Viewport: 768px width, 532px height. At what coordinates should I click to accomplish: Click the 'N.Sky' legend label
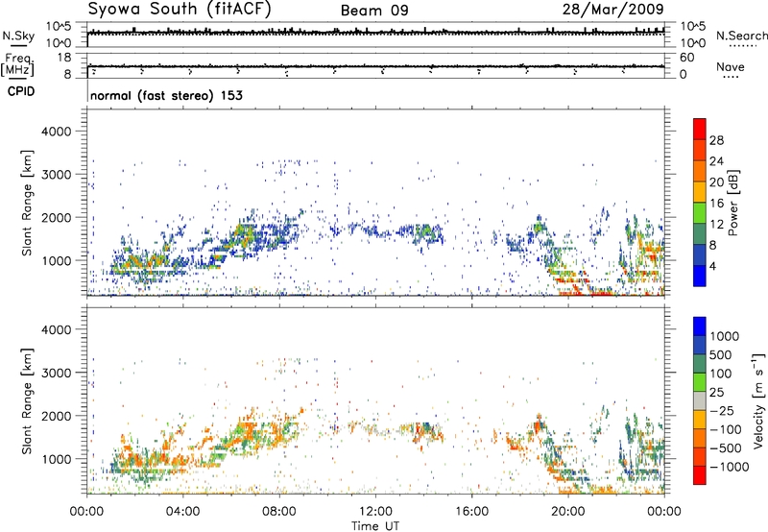pos(18,36)
